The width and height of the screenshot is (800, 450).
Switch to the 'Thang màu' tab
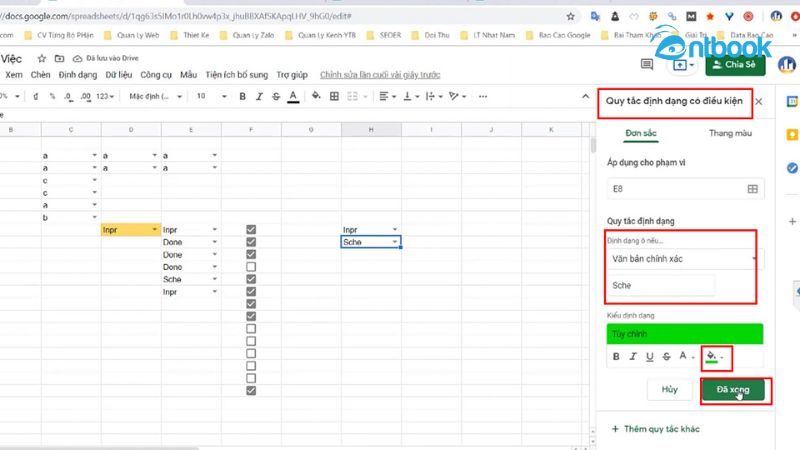click(729, 132)
